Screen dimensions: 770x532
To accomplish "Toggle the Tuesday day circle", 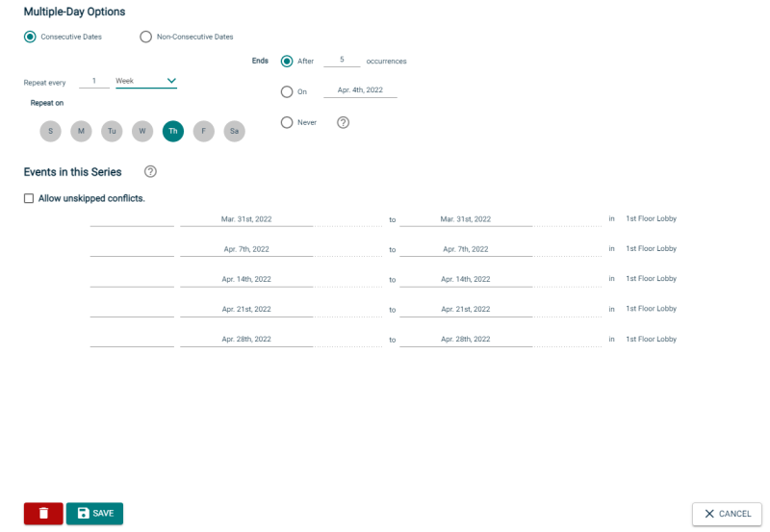I will [112, 131].
